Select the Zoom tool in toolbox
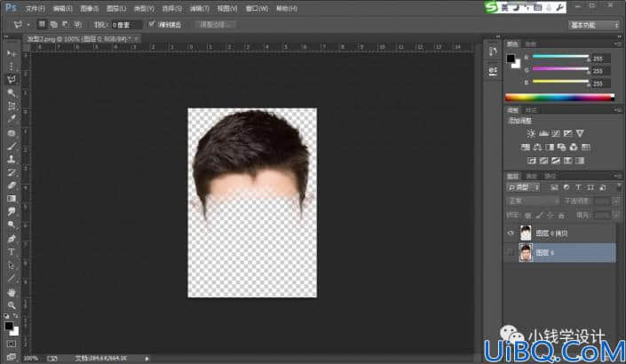The width and height of the screenshot is (626, 364). point(12,305)
